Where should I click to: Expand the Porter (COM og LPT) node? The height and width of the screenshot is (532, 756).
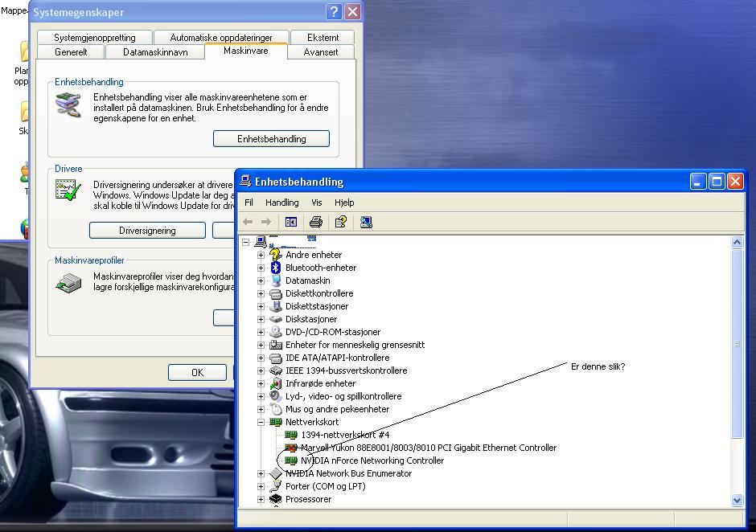coord(261,486)
